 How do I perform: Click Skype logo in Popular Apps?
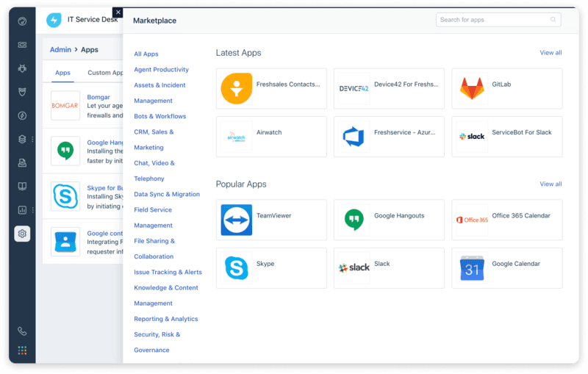tap(236, 268)
